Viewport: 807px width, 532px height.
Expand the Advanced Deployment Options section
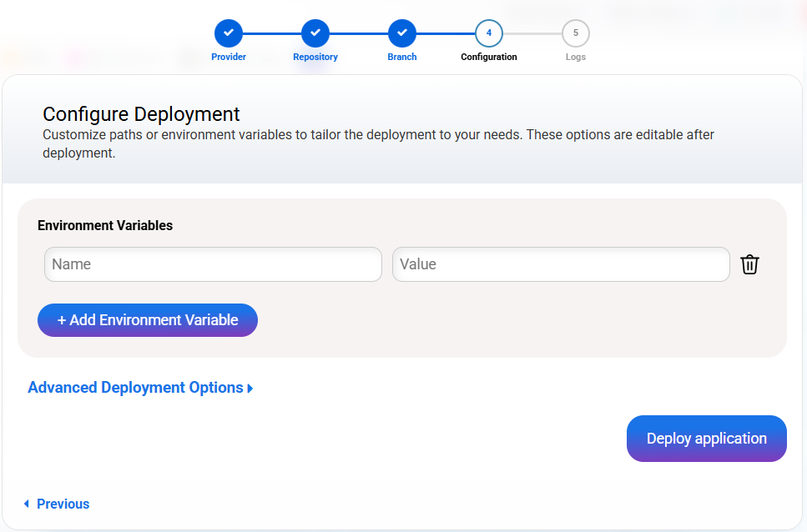(135, 388)
